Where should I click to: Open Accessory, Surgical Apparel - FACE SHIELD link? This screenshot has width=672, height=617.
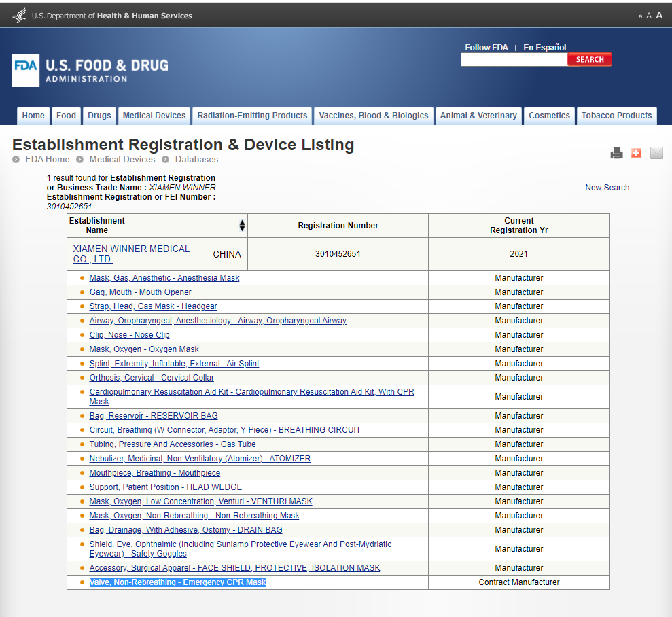pos(234,568)
